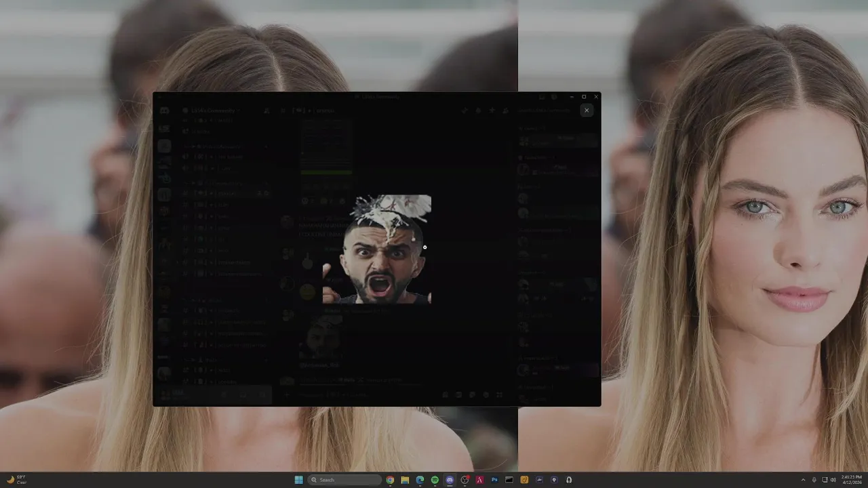Open the Windows Start menu
The image size is (868, 488).
298,480
